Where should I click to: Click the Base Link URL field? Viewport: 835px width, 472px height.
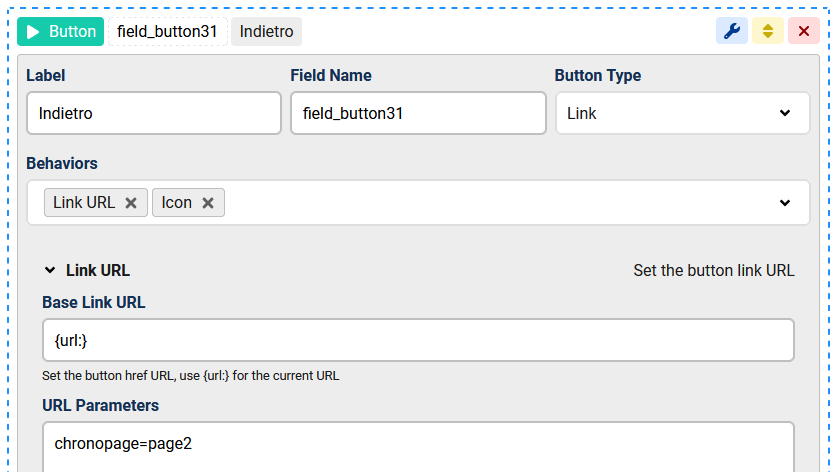(x=418, y=340)
